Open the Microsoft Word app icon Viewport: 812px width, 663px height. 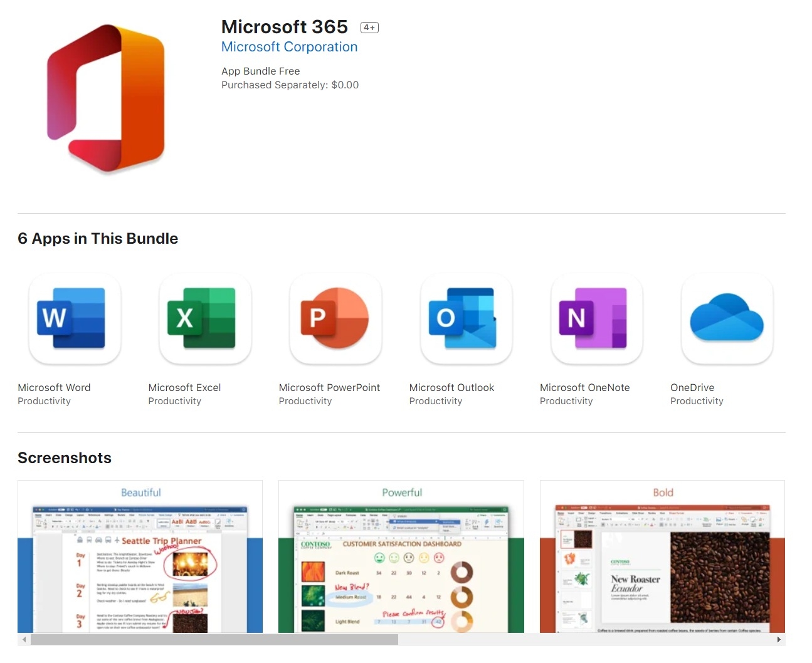click(75, 318)
